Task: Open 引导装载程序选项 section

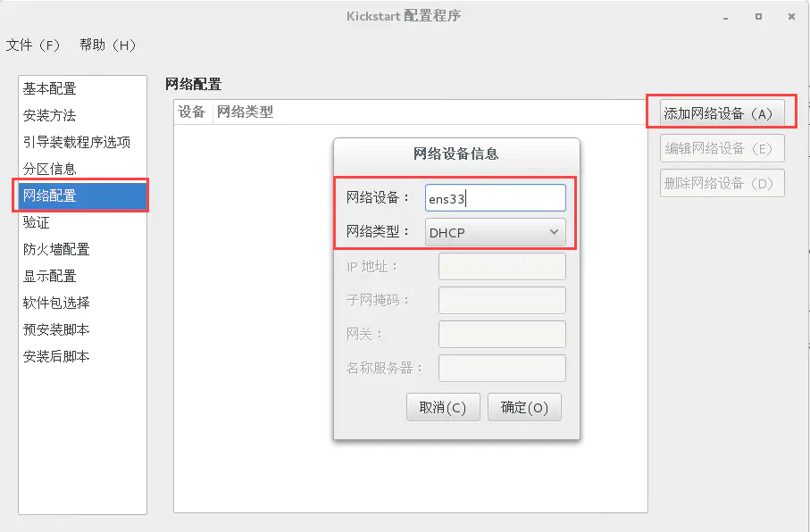Action: (83, 142)
